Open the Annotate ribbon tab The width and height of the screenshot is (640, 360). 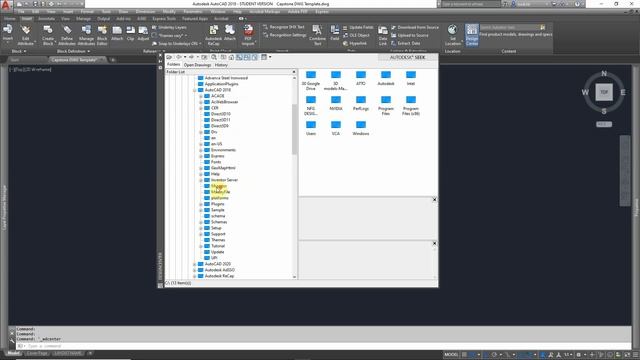tap(46, 18)
